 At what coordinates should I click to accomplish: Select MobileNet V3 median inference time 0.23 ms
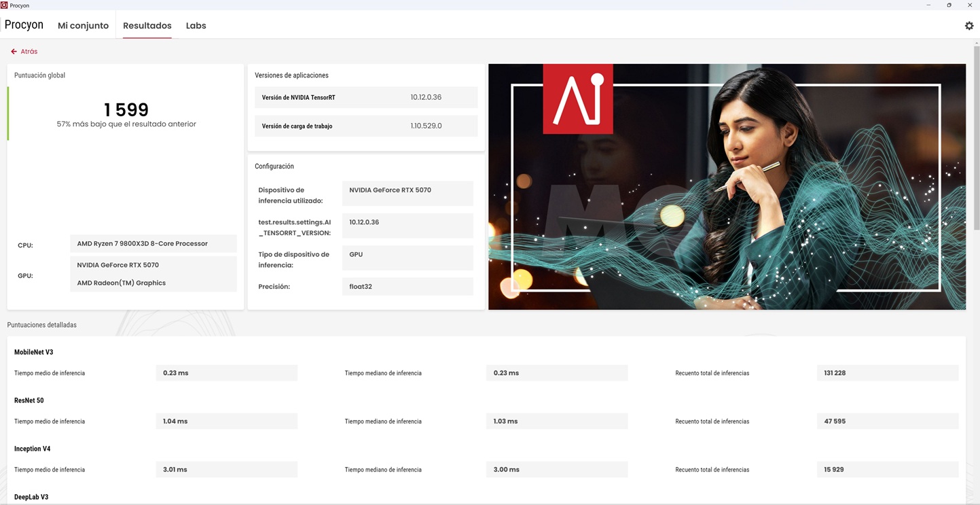[x=557, y=373]
